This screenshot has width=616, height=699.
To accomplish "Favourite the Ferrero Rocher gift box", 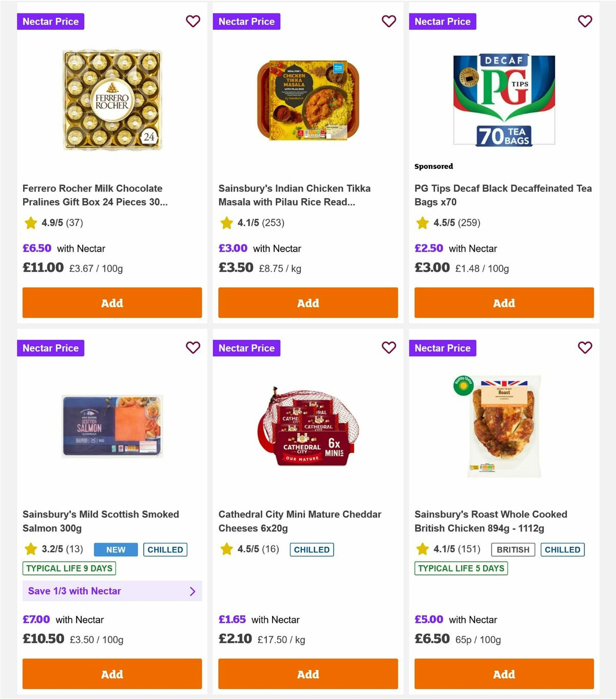I will pyautogui.click(x=193, y=22).
